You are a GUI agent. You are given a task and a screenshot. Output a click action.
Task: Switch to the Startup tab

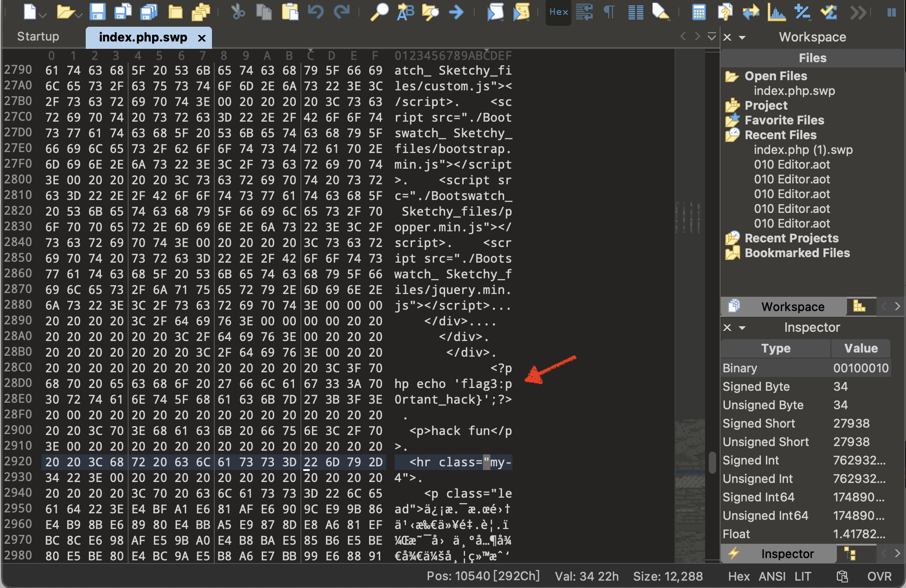click(x=38, y=36)
